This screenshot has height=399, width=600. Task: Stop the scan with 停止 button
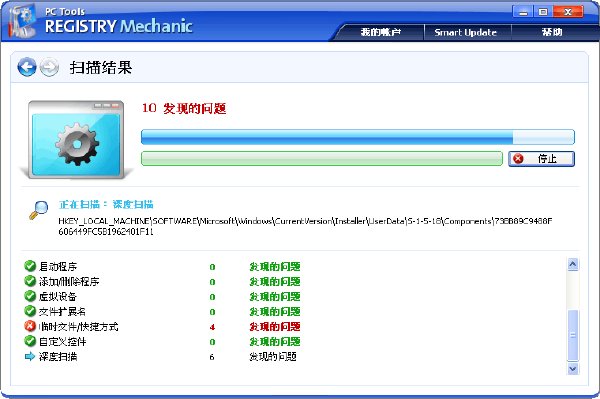[x=541, y=158]
